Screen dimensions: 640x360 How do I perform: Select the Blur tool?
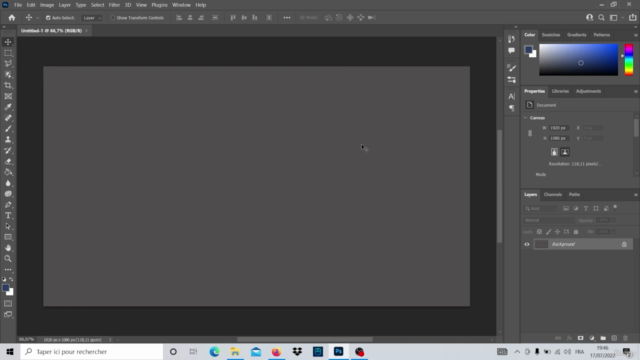[8, 183]
